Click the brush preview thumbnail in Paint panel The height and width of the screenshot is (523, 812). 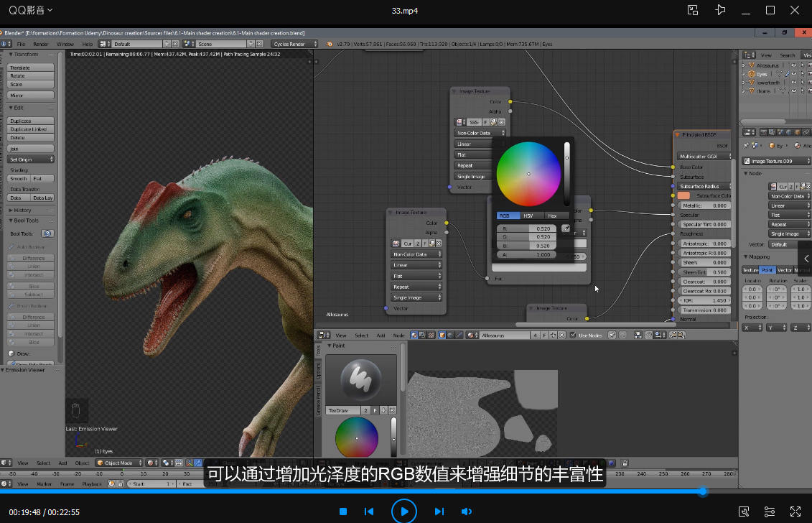point(361,379)
